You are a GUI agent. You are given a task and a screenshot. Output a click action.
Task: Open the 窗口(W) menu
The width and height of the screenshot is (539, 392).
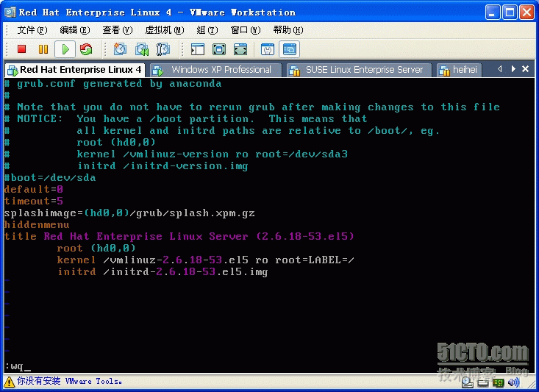point(246,30)
